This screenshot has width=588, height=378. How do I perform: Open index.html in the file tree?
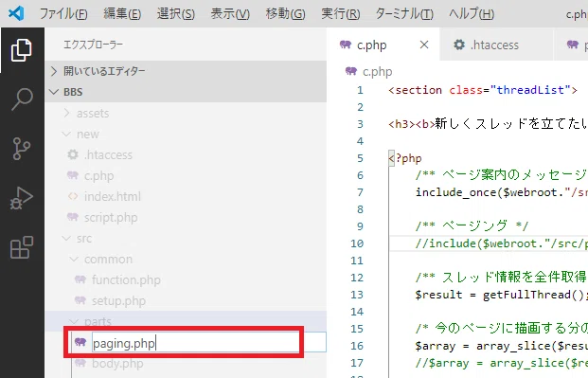pos(113,196)
